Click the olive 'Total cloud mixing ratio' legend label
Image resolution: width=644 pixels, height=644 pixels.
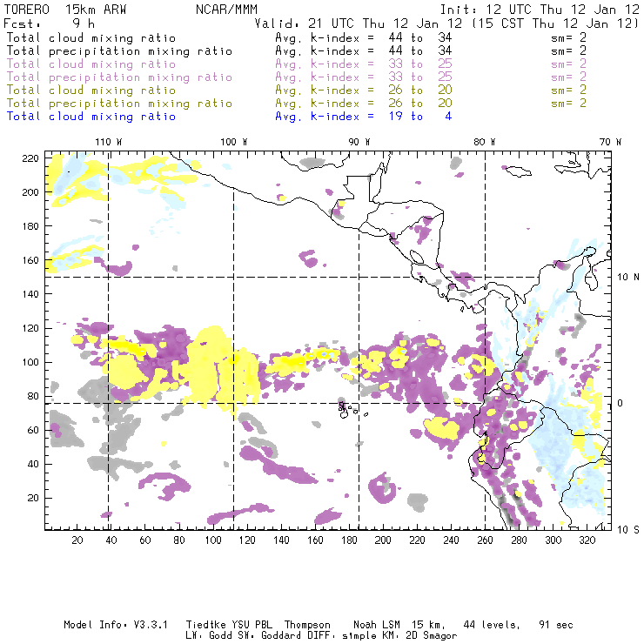91,91
